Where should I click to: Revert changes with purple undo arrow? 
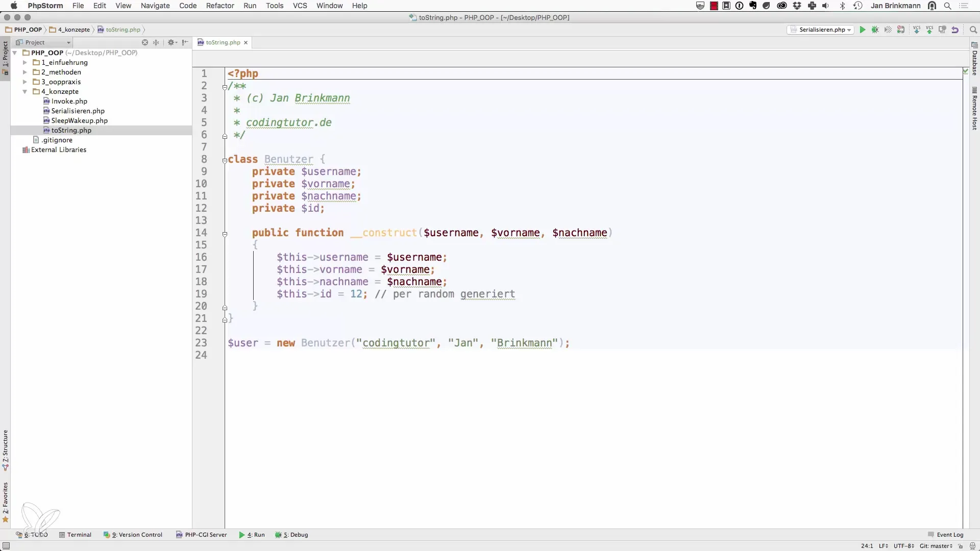tap(955, 30)
